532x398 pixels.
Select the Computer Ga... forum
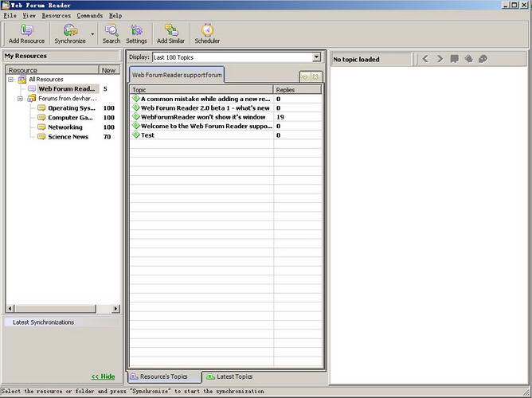click(x=70, y=118)
